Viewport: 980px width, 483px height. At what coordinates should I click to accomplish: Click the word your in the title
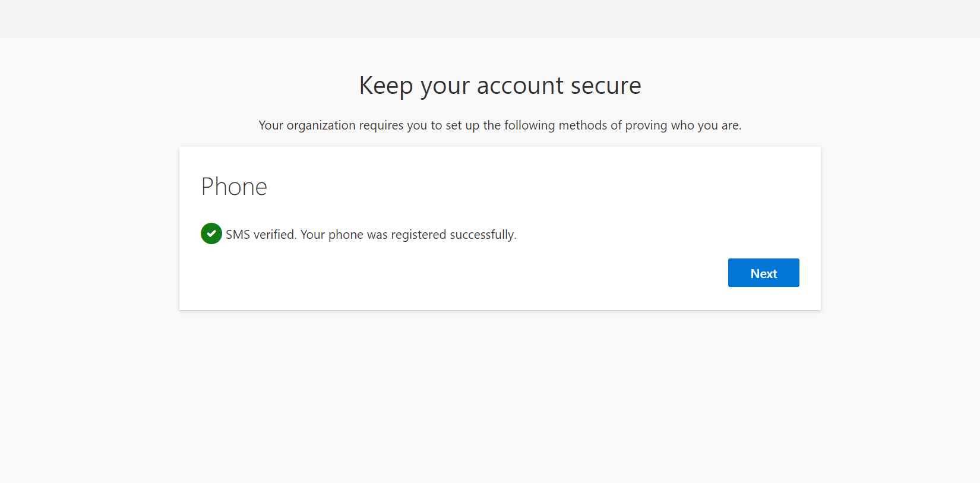click(445, 86)
